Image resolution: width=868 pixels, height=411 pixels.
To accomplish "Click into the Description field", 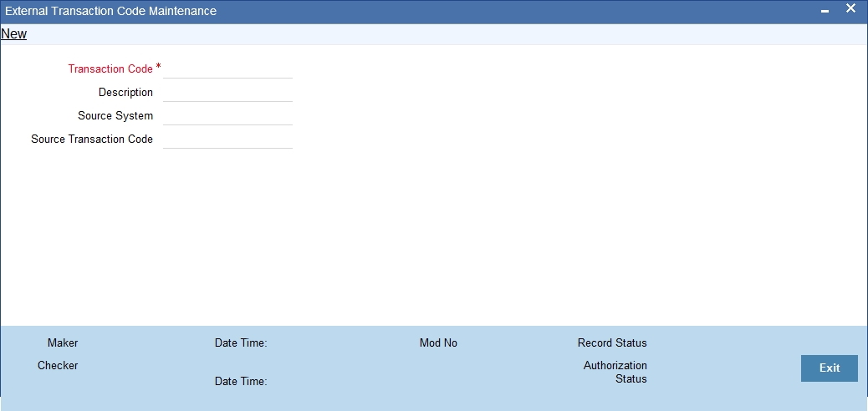I will (227, 93).
